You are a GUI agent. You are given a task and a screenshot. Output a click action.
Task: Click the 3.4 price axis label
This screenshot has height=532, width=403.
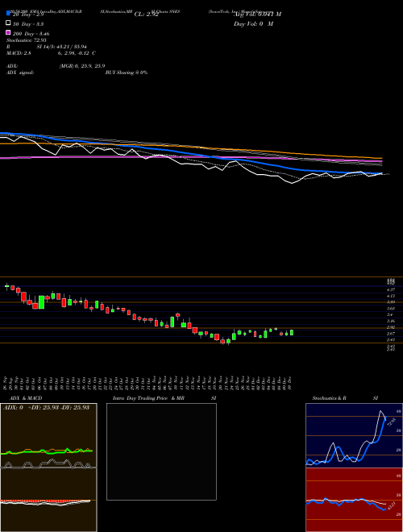click(x=389, y=315)
